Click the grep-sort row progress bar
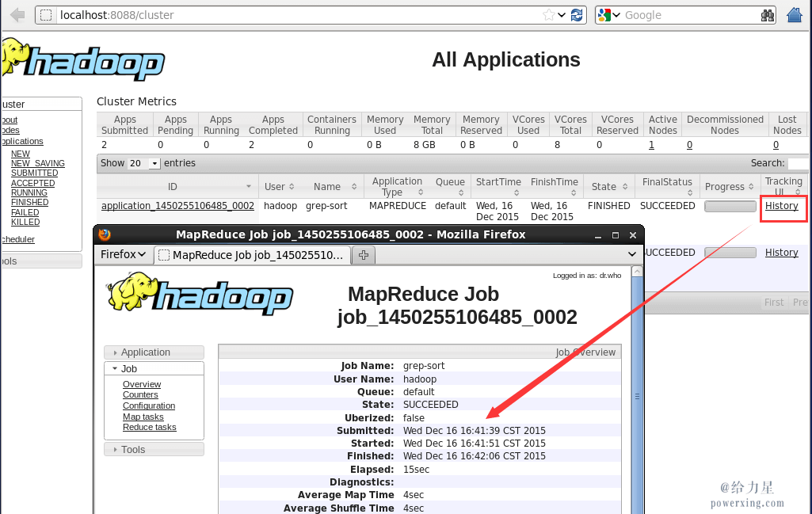 [x=730, y=206]
